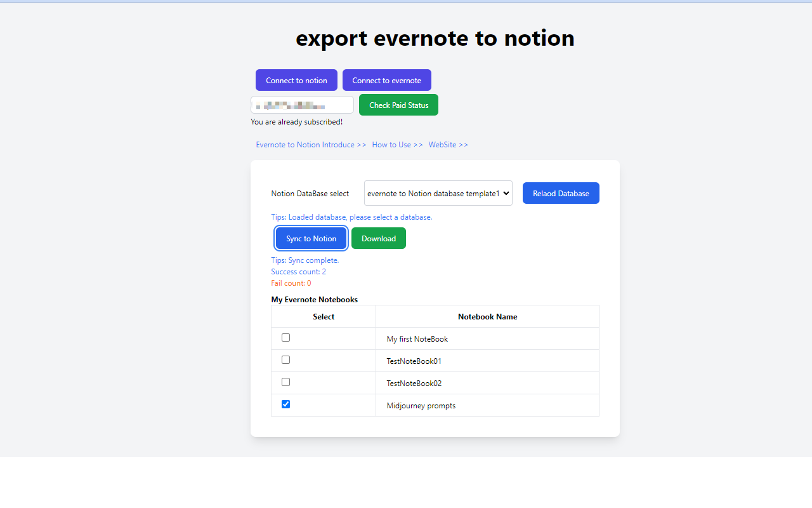This screenshot has width=812, height=508.
Task: Check paid status with the green button
Action: [398, 105]
